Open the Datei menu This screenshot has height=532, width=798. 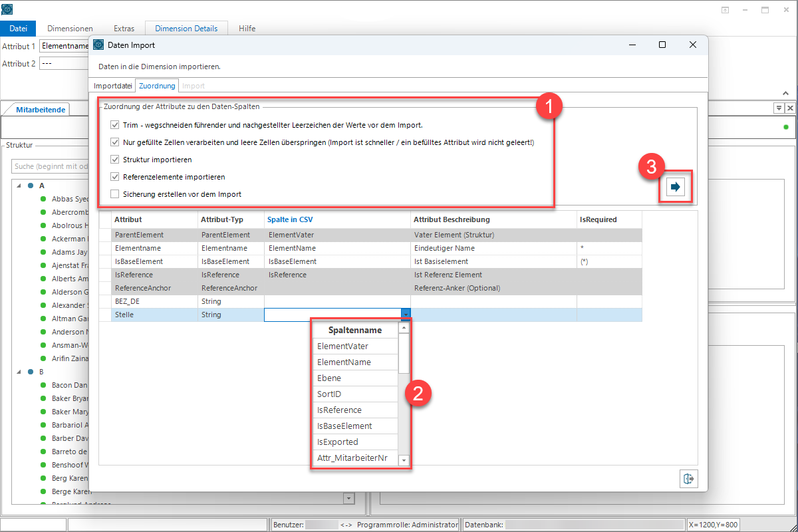pyautogui.click(x=18, y=29)
